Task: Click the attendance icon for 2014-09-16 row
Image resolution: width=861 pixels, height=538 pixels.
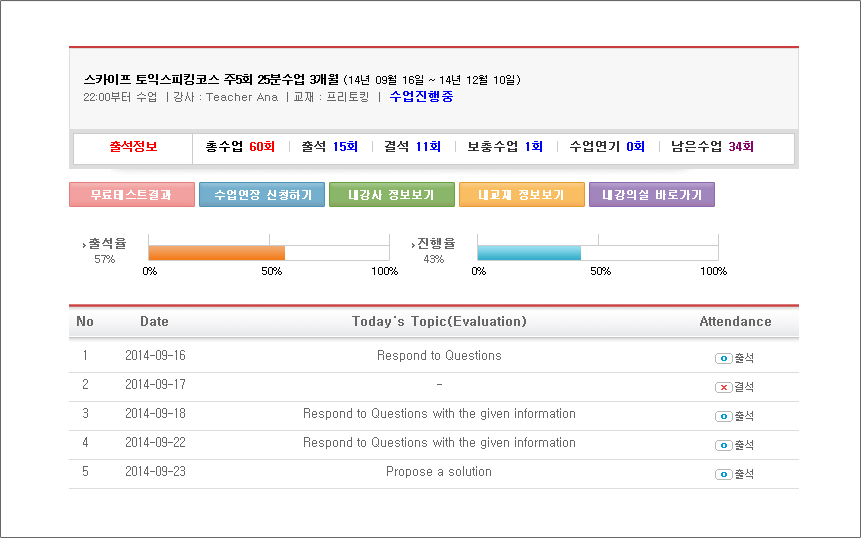Action: (x=723, y=358)
